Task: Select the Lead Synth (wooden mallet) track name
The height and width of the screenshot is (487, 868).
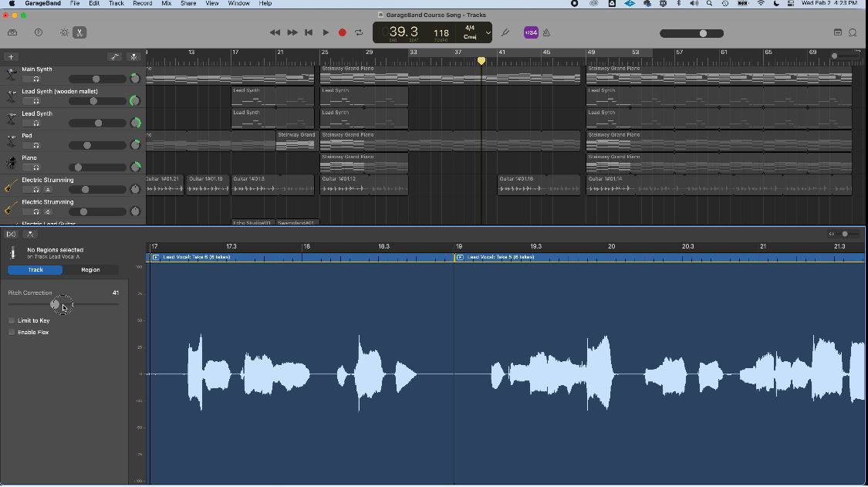Action: click(59, 91)
